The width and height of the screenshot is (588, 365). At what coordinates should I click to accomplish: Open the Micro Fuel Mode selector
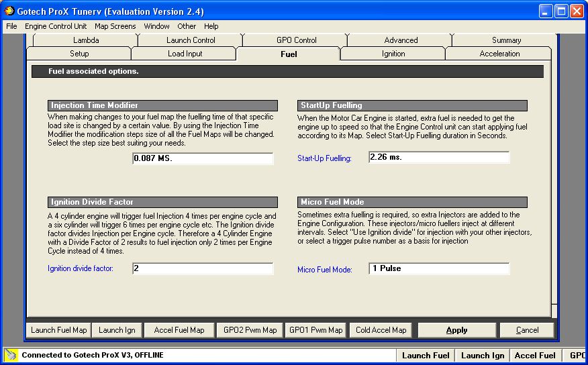[439, 268]
